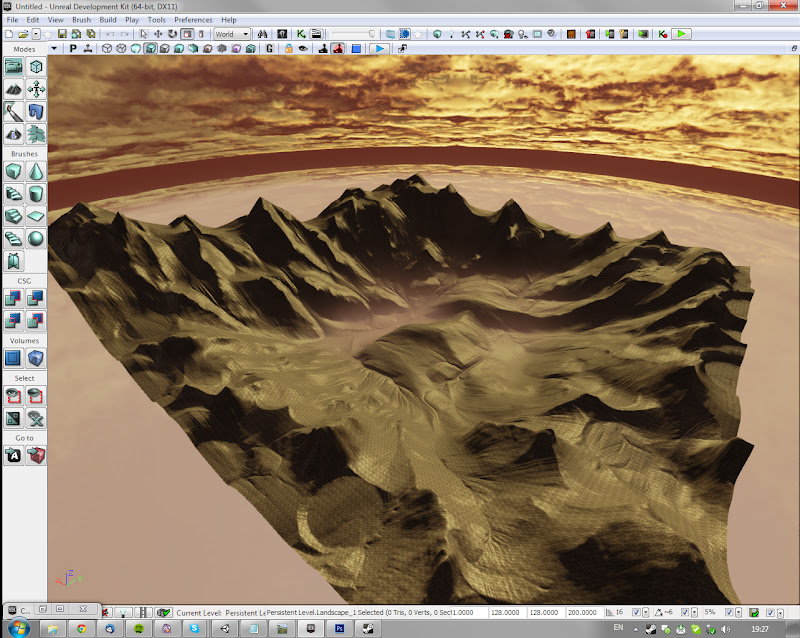The height and width of the screenshot is (638, 800).
Task: Start Play in Editor green arrow
Action: coord(681,34)
